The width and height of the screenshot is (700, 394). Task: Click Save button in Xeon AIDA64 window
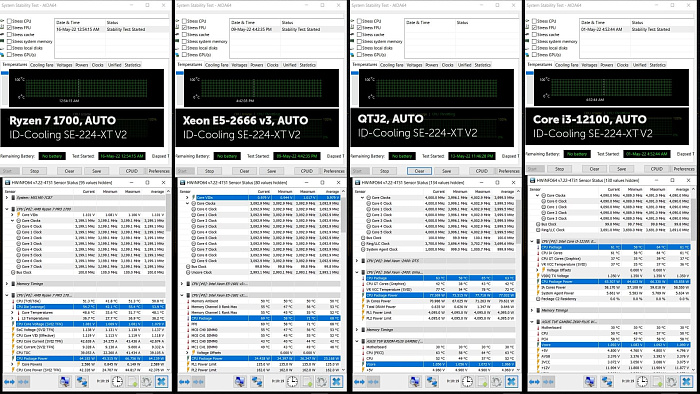[271, 171]
